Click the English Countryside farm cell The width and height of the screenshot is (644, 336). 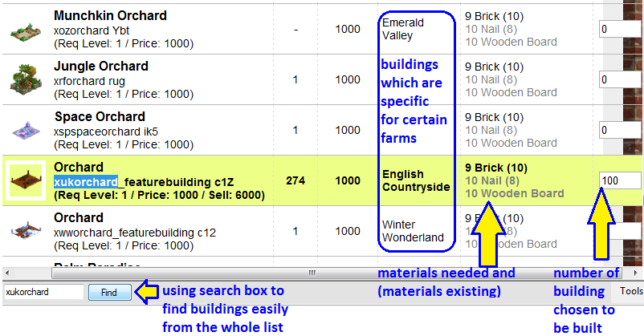(416, 180)
